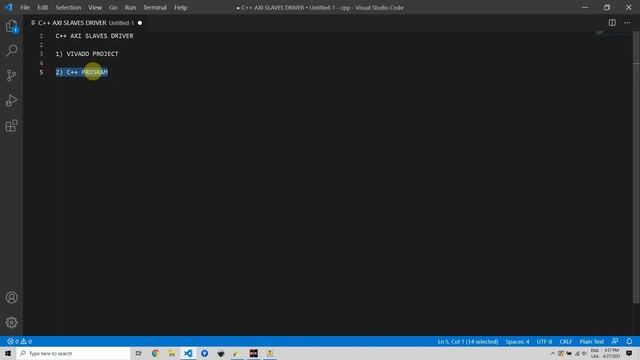This screenshot has height=360, width=640.
Task: Open the Windows Action Center
Action: point(629,353)
